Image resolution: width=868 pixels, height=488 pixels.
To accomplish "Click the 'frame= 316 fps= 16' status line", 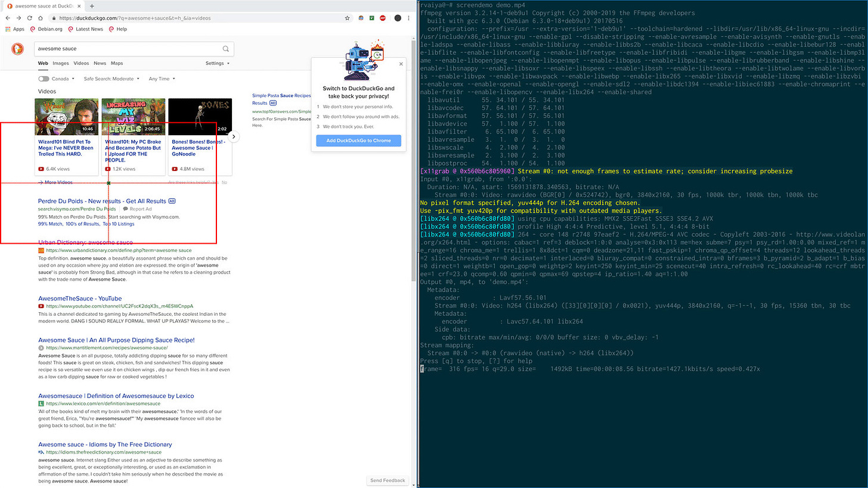I will pyautogui.click(x=590, y=369).
